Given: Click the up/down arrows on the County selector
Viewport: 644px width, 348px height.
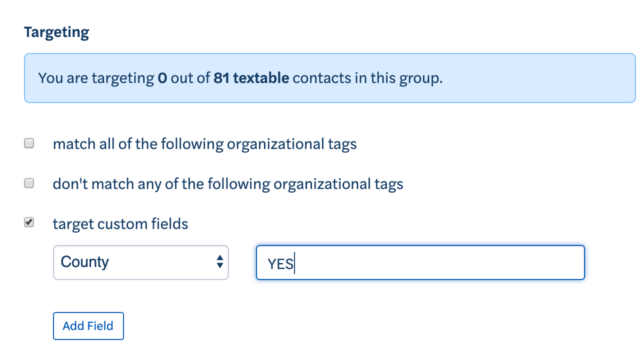Looking at the screenshot, I should click(x=220, y=262).
